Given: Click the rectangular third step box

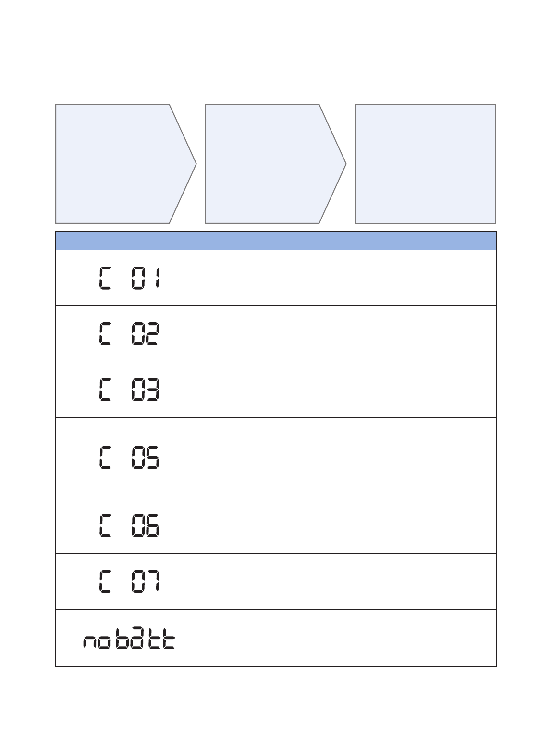Looking at the screenshot, I should tap(425, 164).
